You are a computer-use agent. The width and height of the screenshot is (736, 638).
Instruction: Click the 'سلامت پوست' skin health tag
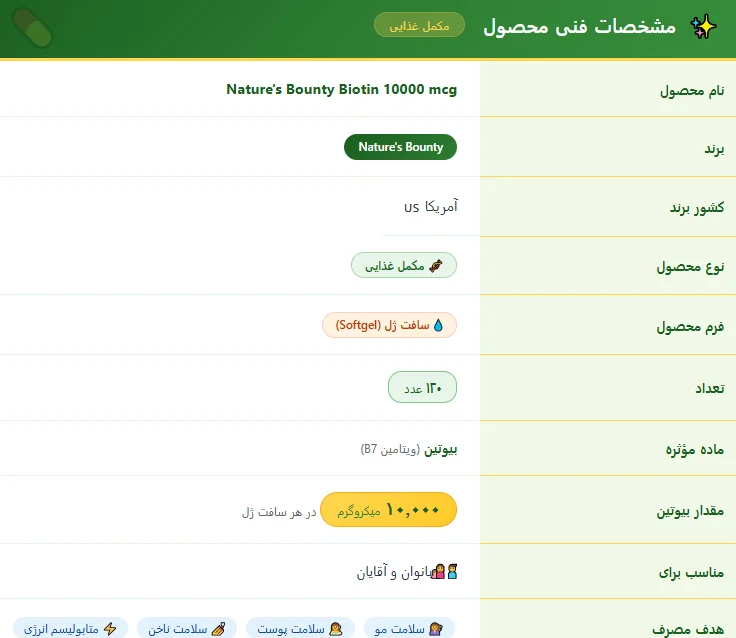(x=300, y=628)
